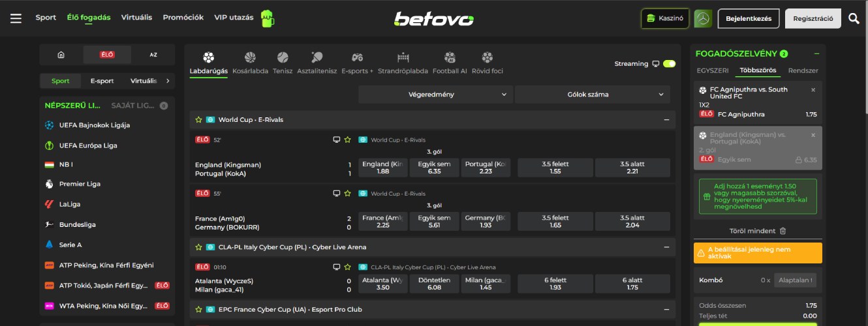Open Promóciók in top navigation

183,18
